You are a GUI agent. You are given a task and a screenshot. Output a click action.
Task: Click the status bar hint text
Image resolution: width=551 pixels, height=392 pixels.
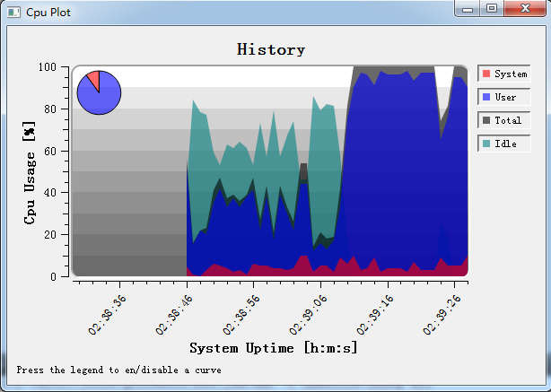(x=118, y=370)
